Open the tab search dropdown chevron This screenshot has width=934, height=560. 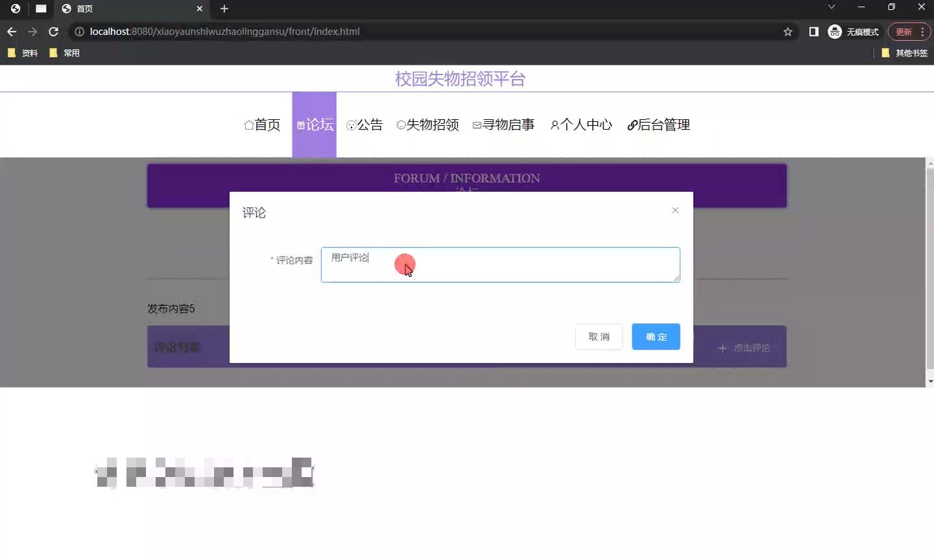click(x=832, y=7)
